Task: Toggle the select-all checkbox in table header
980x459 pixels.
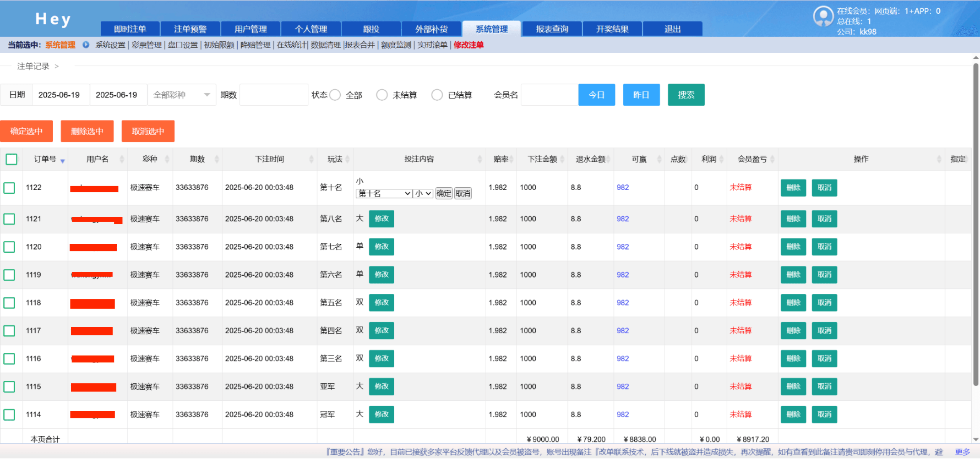Action: coord(11,159)
